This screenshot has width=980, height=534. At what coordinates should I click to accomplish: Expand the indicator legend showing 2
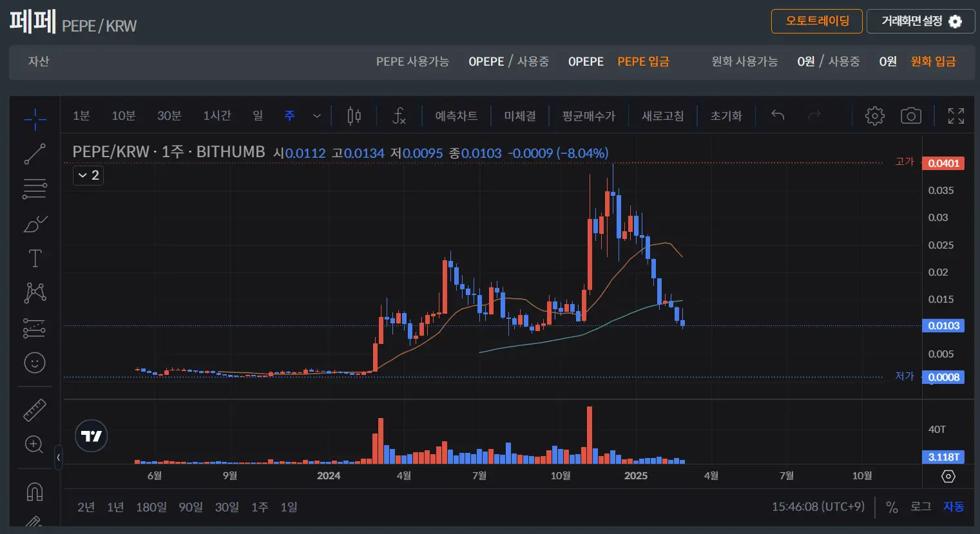pos(88,175)
